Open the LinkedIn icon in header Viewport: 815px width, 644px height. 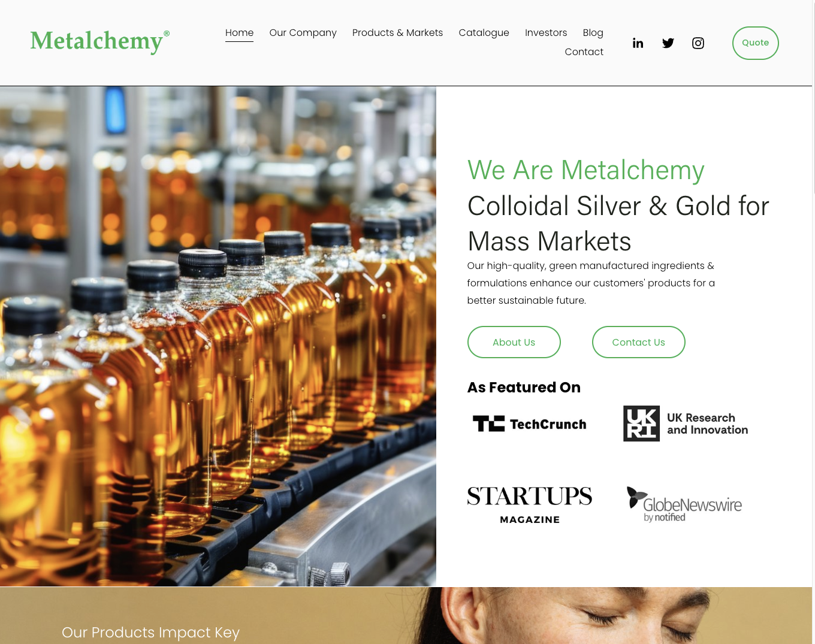coord(638,43)
